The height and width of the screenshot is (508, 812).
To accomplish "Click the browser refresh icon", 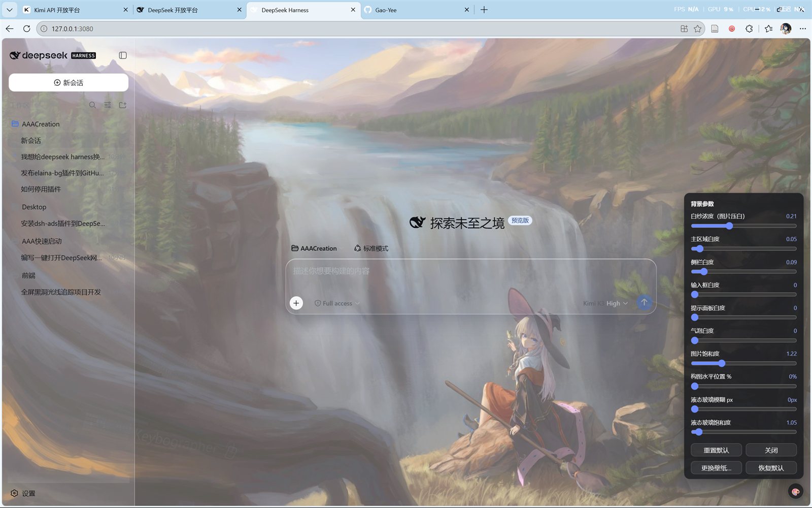I will [x=26, y=29].
